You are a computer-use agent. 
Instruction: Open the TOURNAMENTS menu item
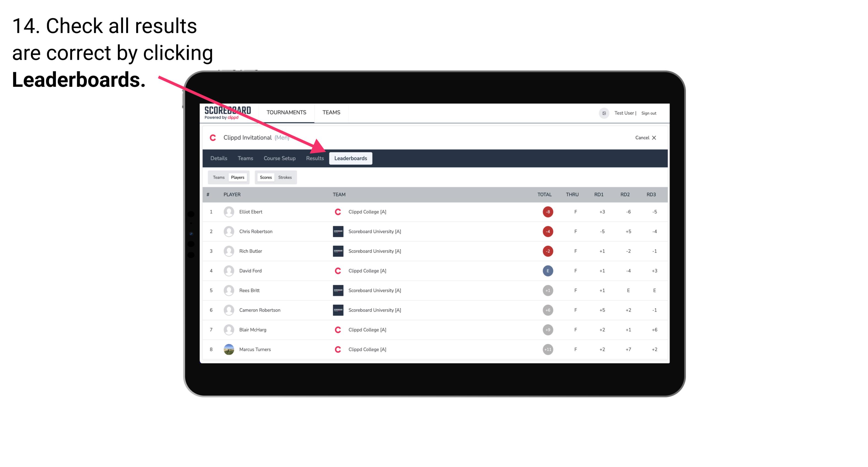pyautogui.click(x=286, y=112)
